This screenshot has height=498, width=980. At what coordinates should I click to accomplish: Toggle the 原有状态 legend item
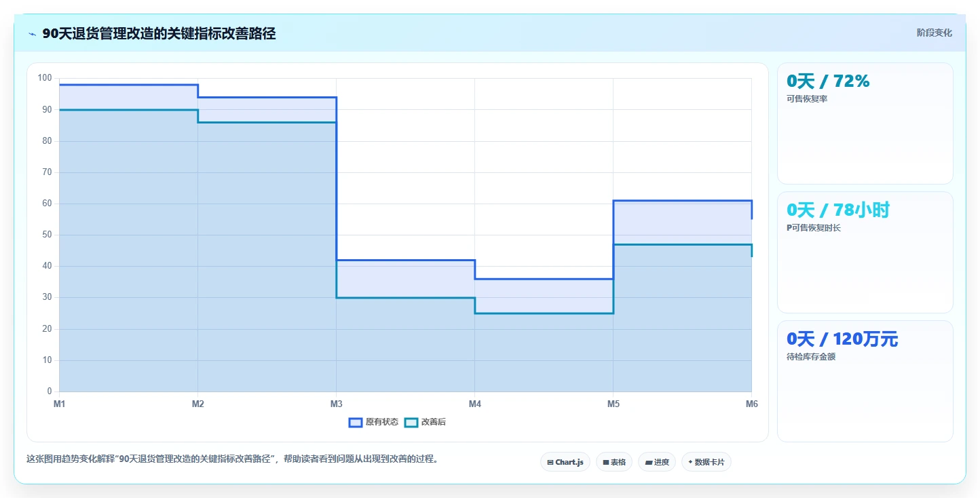point(374,422)
